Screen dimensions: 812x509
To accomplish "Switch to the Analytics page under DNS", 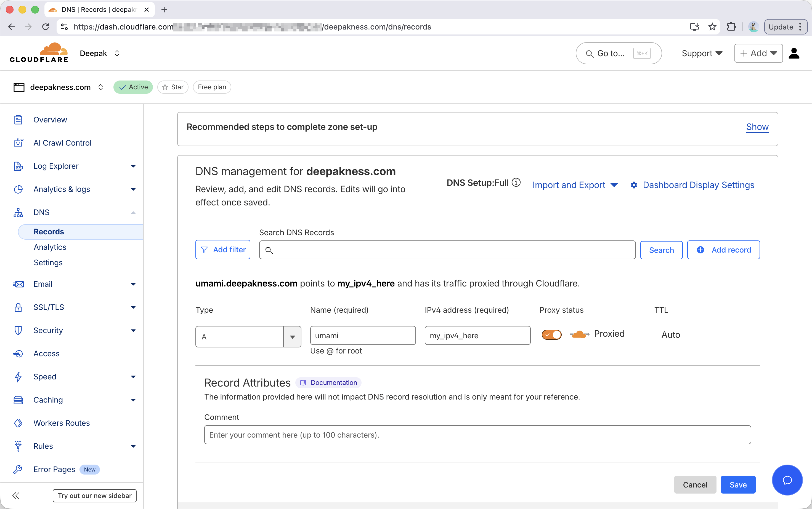I will click(49, 247).
